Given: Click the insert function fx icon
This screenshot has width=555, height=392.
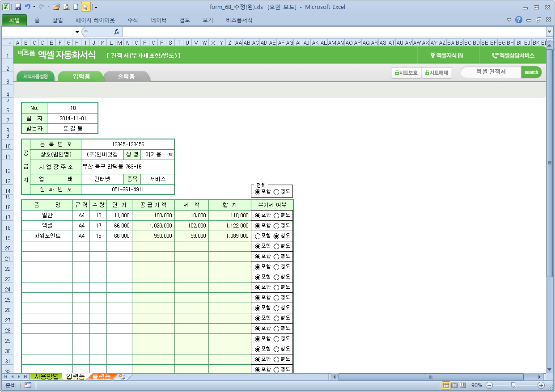Looking at the screenshot, I should tap(117, 32).
